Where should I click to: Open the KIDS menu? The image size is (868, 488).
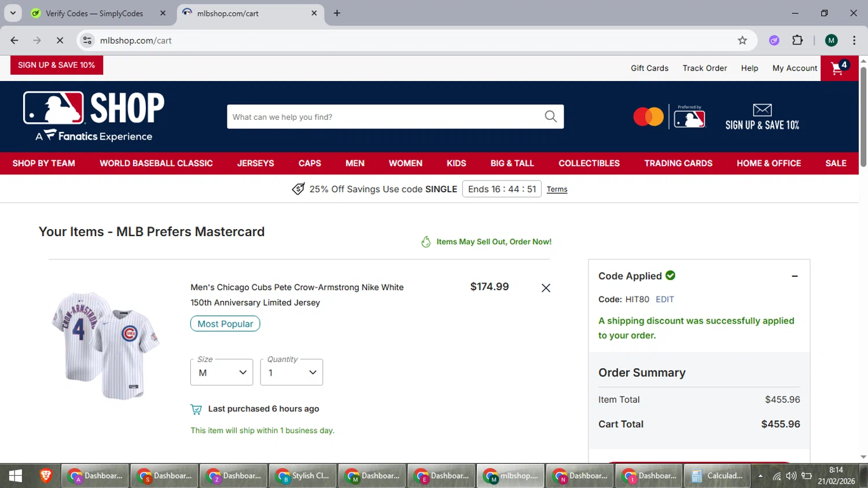[457, 163]
